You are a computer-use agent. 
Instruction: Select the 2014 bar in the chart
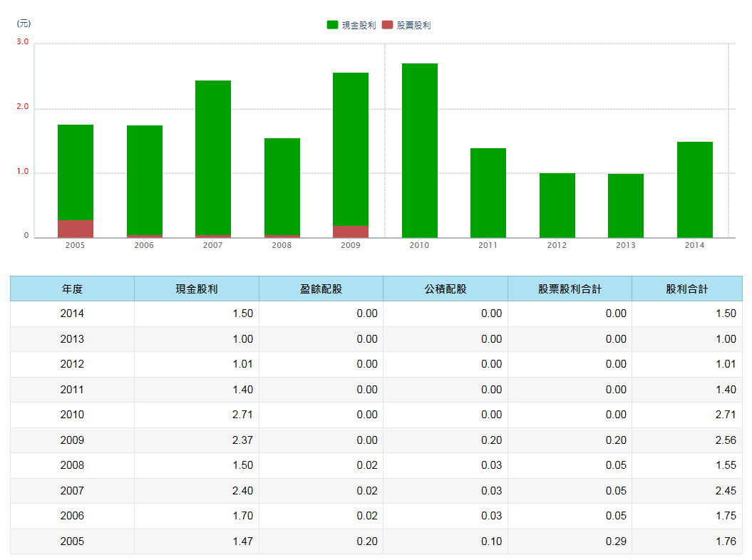pos(695,190)
